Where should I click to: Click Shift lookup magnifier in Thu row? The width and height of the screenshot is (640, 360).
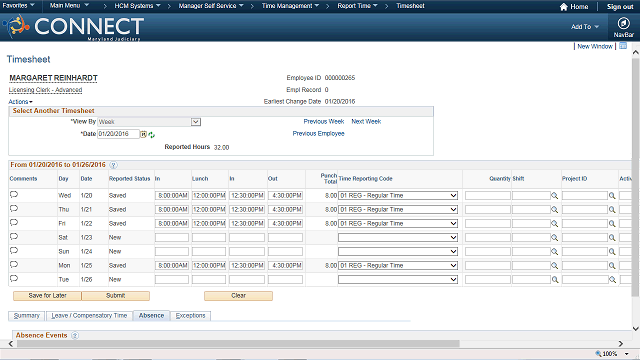555,210
